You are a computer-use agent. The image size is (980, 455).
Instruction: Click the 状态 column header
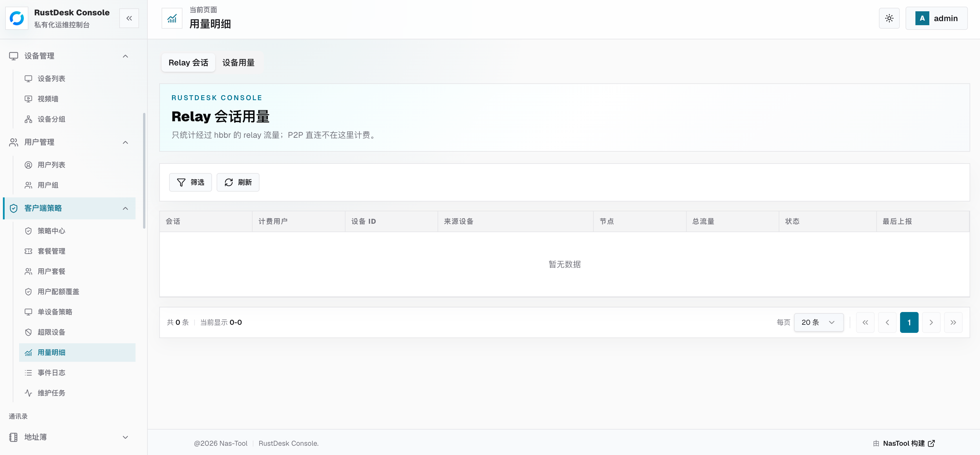[x=828, y=221]
